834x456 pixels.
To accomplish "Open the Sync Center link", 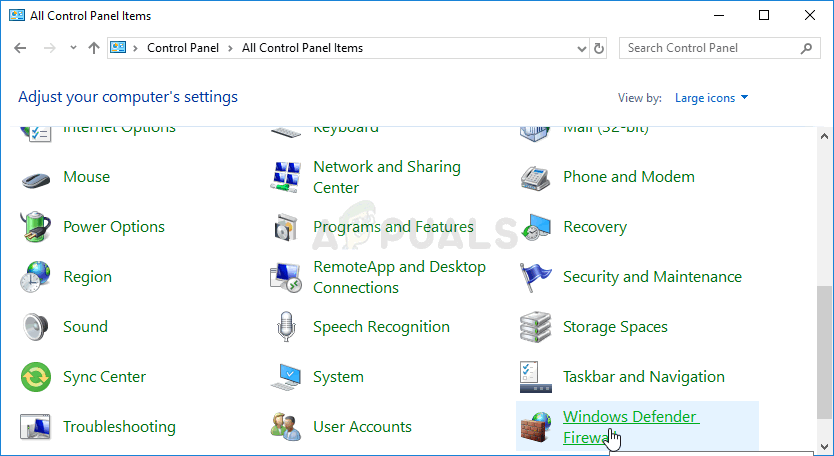I will tap(104, 377).
